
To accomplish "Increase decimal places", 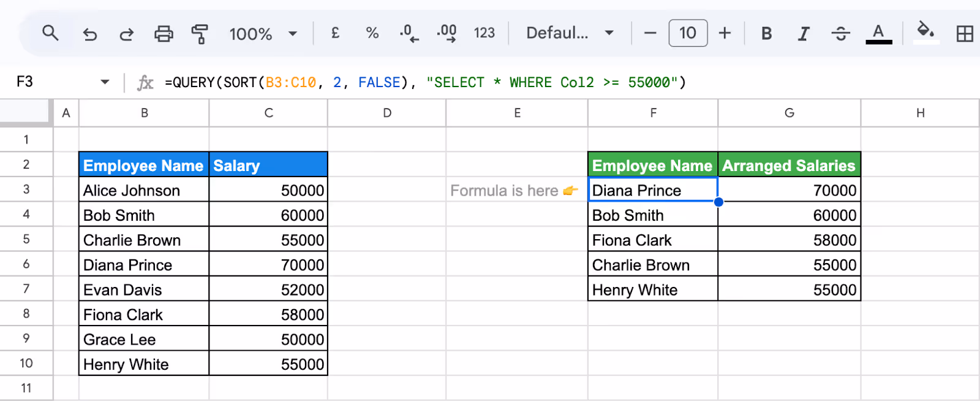I will (447, 33).
